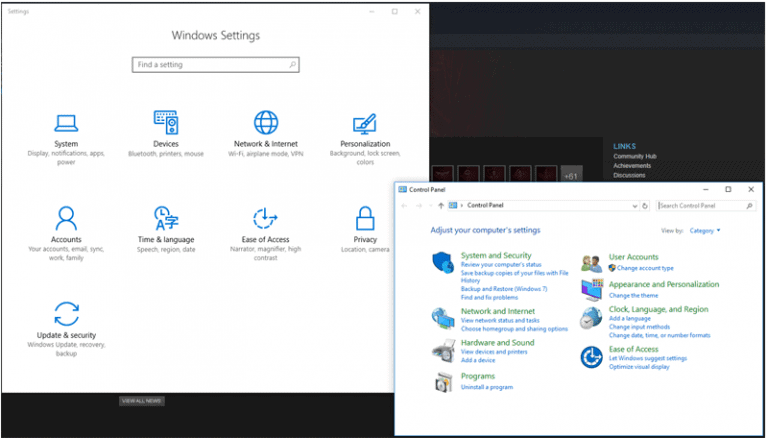The image size is (768, 438).
Task: Click the Hardware and Sound printer icon
Action: [x=443, y=350]
